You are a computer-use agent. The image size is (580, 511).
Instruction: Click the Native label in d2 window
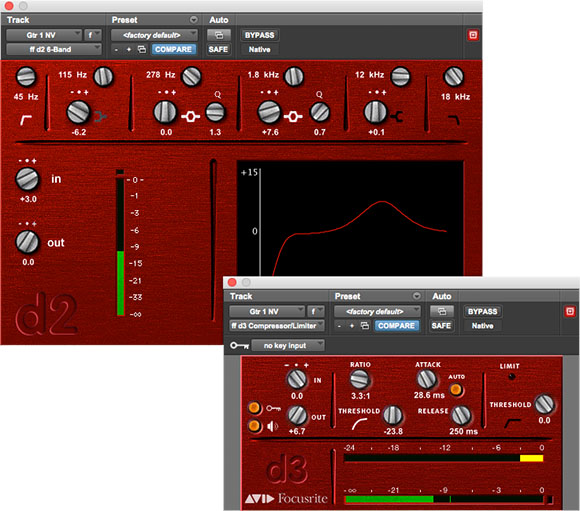point(259,49)
